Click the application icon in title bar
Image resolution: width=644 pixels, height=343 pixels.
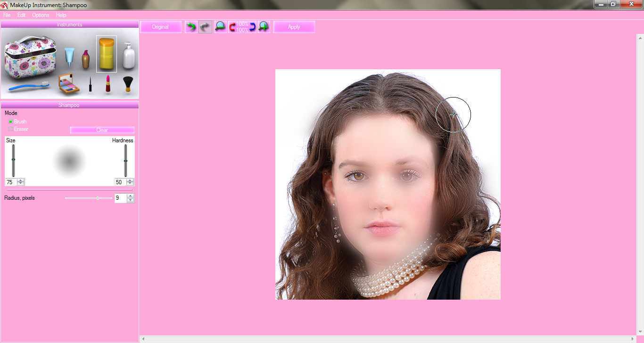tap(4, 5)
